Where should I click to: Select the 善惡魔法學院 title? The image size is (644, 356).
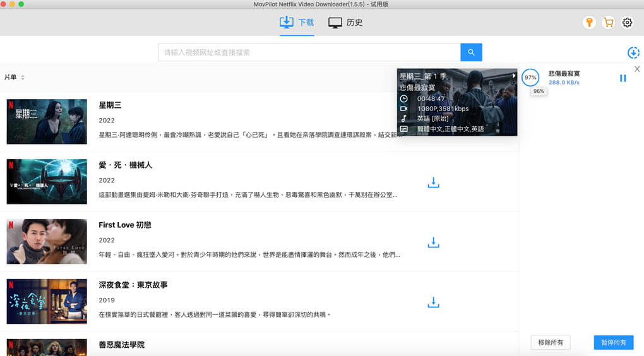(122, 345)
